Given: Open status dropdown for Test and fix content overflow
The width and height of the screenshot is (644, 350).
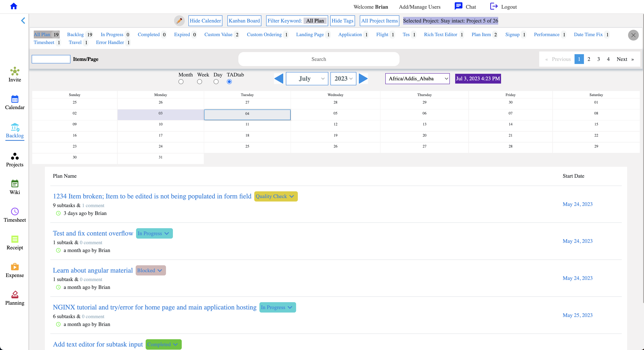Looking at the screenshot, I should pos(154,233).
